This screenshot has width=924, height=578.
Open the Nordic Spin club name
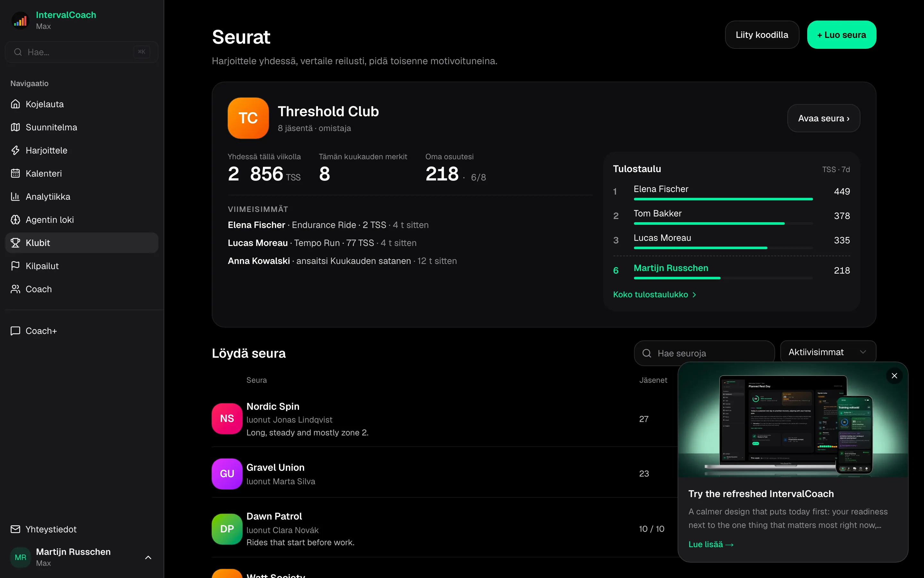pos(273,406)
